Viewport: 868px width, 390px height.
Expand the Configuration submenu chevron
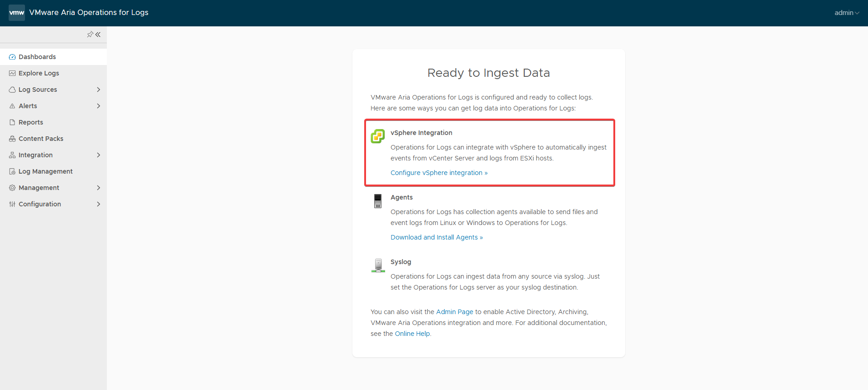click(x=98, y=204)
